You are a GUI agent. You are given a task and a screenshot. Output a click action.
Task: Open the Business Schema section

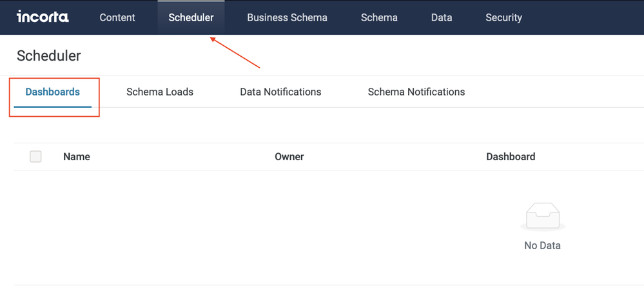tap(287, 17)
